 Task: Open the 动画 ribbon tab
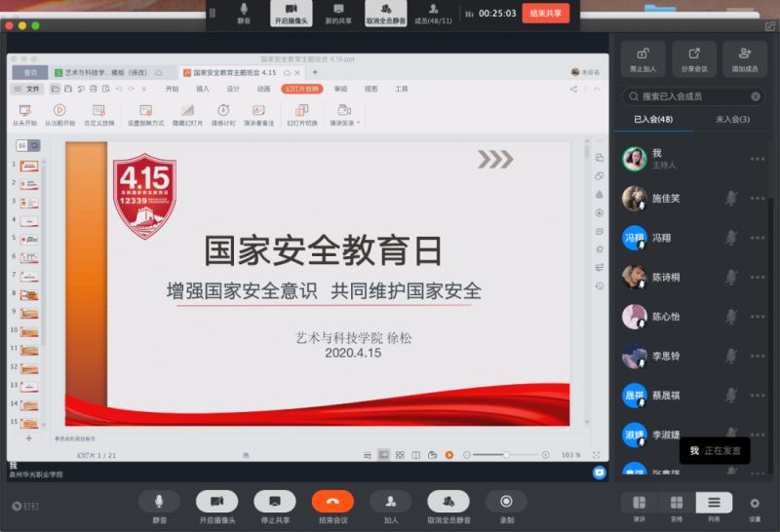(x=263, y=89)
